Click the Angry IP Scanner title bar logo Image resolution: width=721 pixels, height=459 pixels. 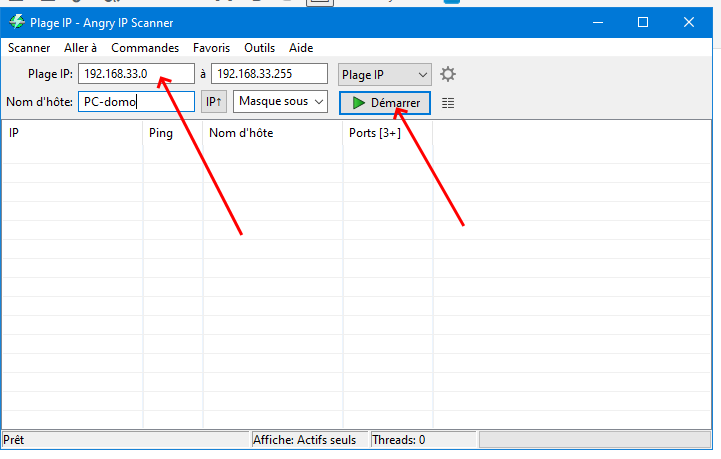(17, 22)
